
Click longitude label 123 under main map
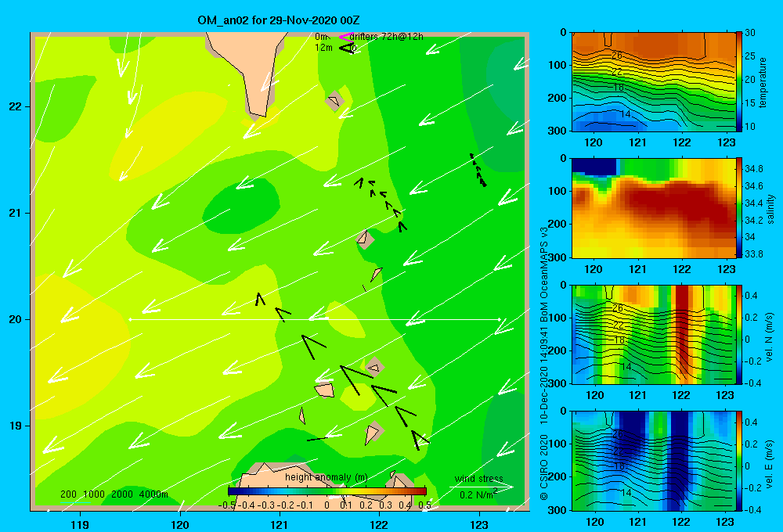tap(479, 525)
